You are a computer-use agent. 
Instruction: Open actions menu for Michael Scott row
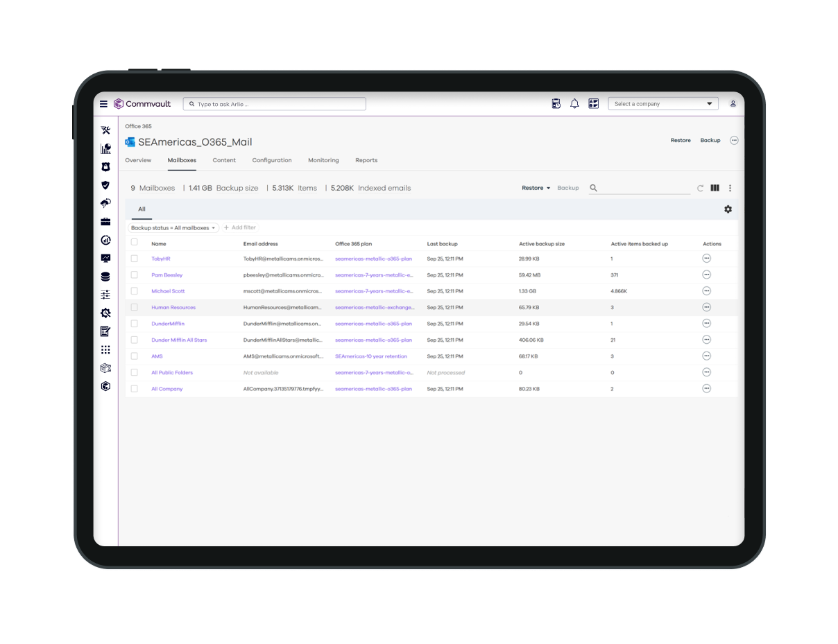tap(706, 291)
